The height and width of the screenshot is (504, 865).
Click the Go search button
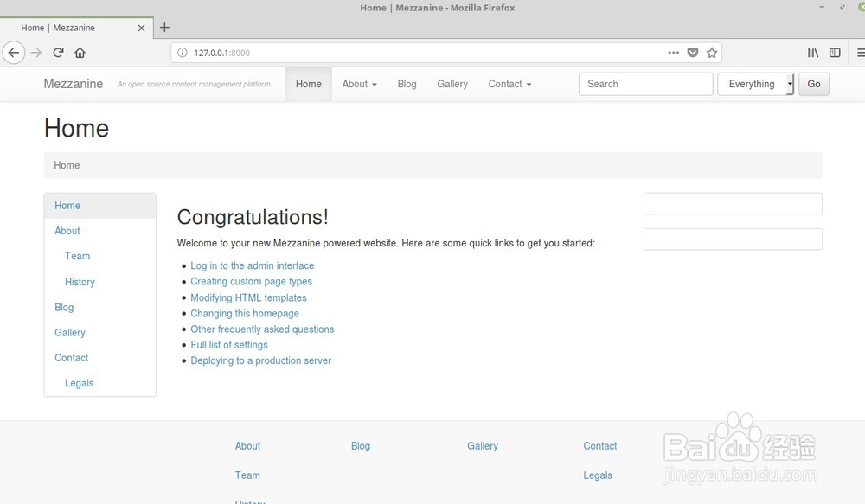(x=814, y=84)
